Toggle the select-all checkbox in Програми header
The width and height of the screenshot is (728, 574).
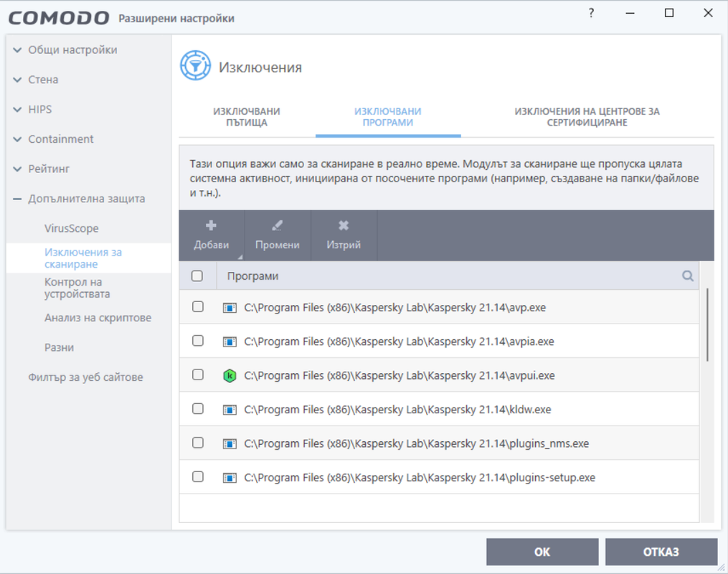point(197,276)
